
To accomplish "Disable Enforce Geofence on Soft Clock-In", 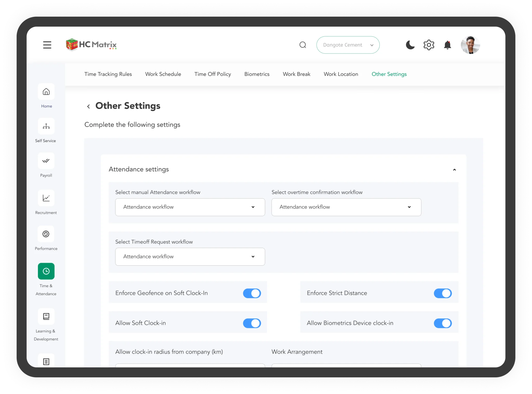I will pyautogui.click(x=252, y=293).
